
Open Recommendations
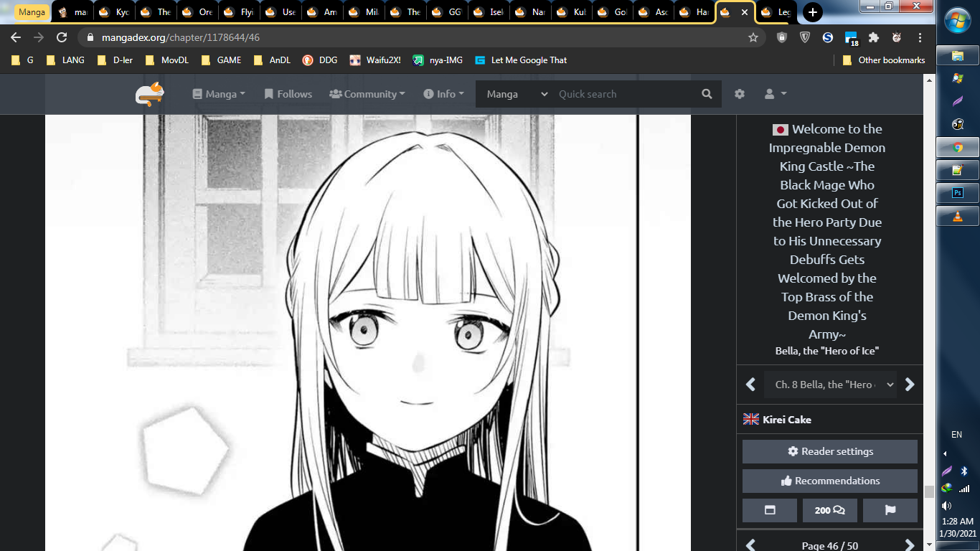tap(830, 481)
